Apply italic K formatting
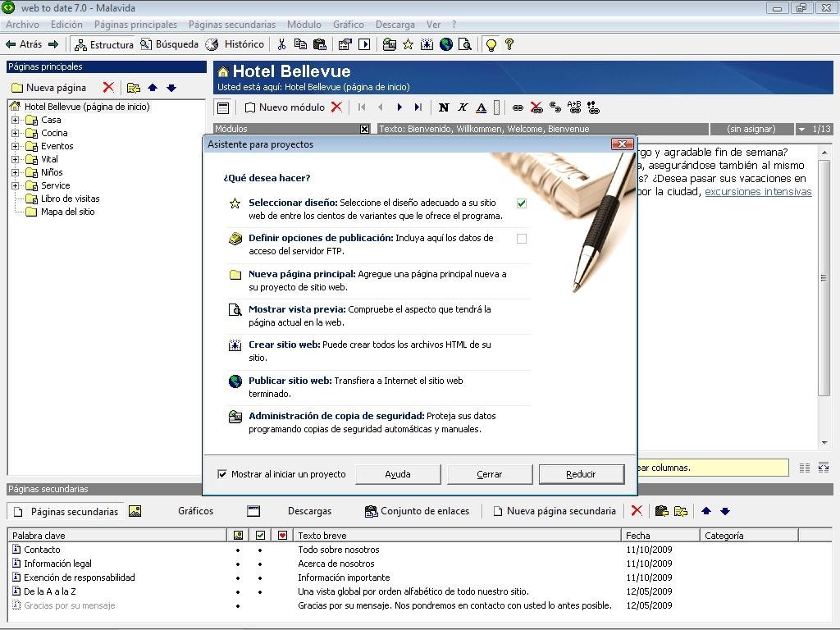 click(463, 107)
